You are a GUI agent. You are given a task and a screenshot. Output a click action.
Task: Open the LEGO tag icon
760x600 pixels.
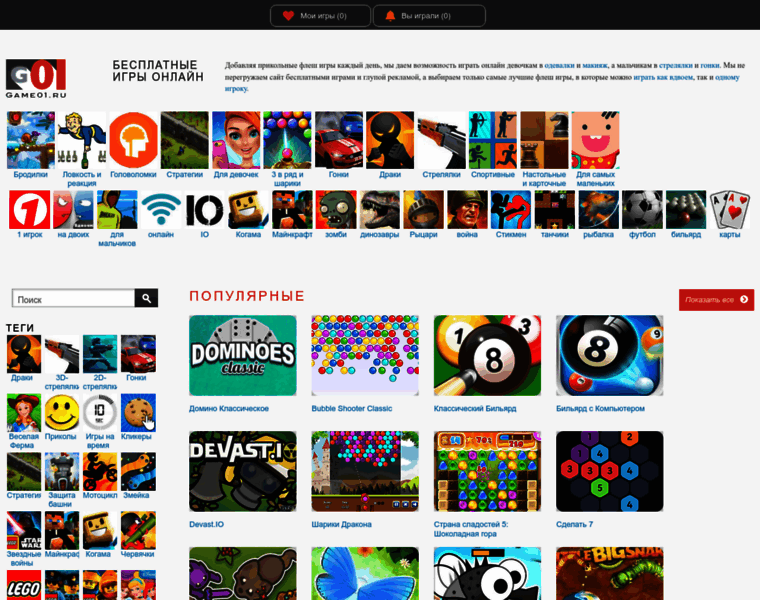tap(24, 585)
